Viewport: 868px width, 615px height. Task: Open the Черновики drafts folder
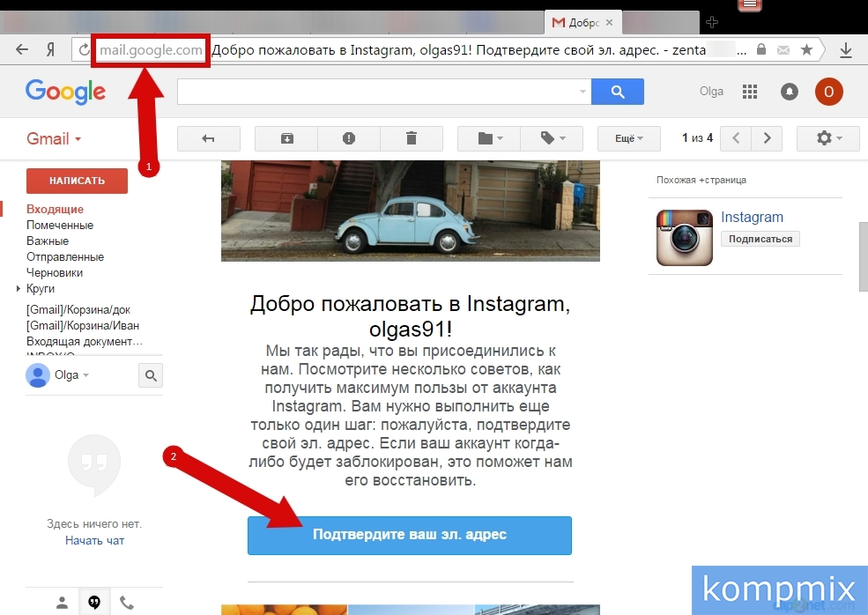(x=55, y=273)
